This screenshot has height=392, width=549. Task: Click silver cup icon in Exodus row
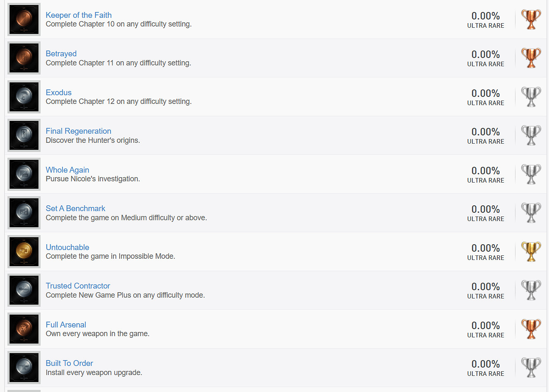click(x=531, y=97)
